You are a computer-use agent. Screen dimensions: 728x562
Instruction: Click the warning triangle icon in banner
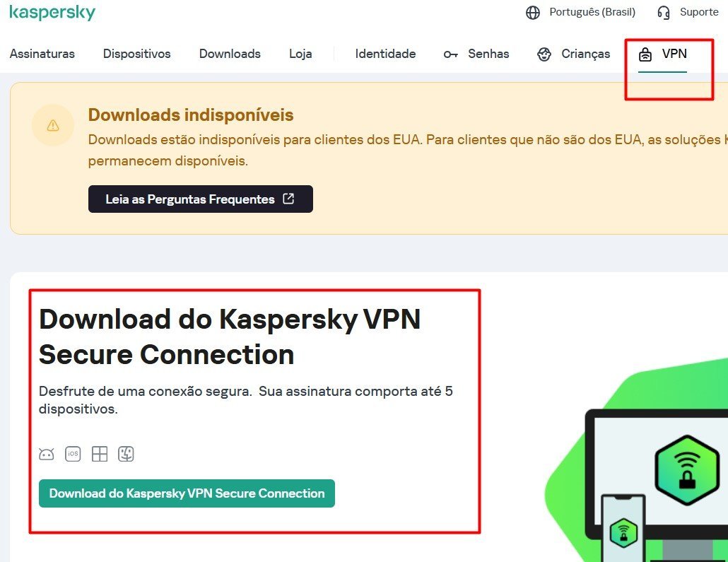[53, 125]
